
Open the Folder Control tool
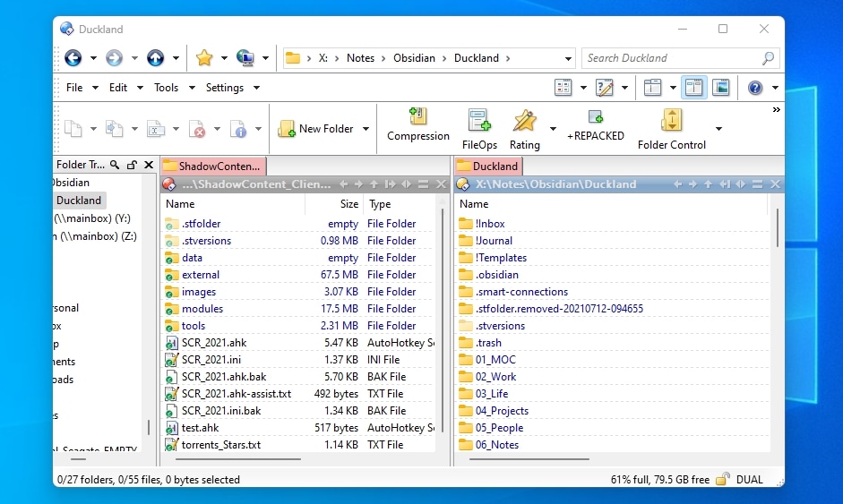[671, 120]
